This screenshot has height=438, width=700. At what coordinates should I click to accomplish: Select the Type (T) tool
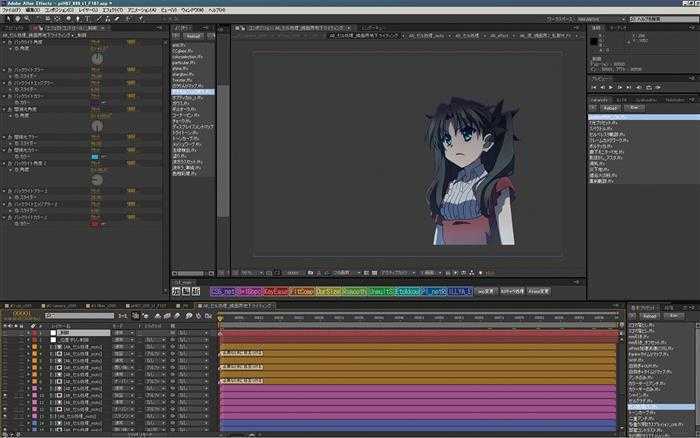click(x=88, y=19)
